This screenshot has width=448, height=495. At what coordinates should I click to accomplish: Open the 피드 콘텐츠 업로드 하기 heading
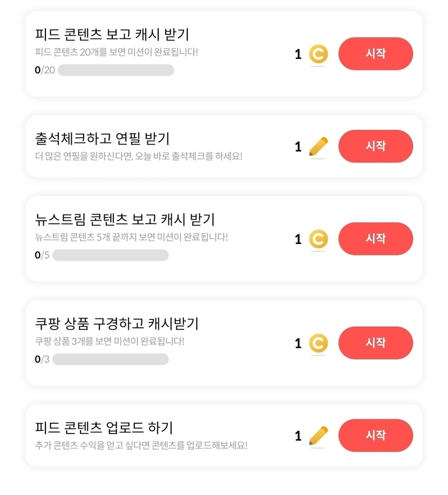(x=104, y=428)
